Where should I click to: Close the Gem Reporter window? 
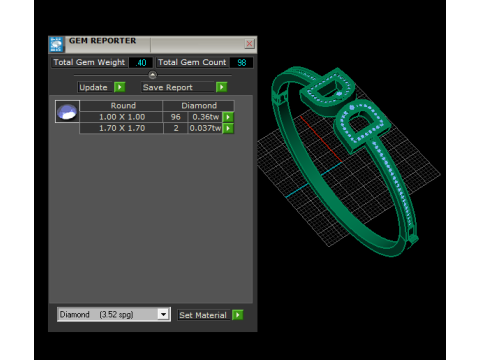[x=249, y=44]
